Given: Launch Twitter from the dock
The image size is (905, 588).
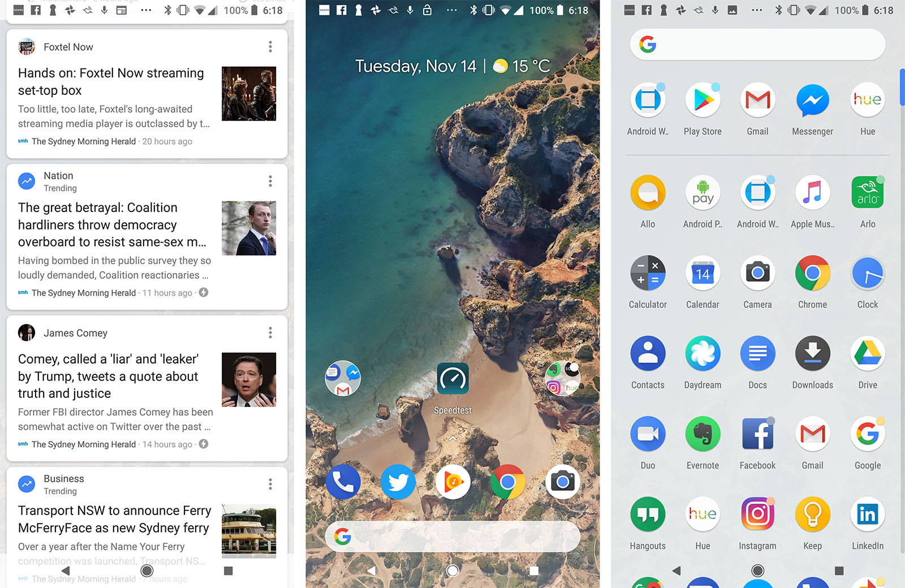Looking at the screenshot, I should click(x=398, y=482).
